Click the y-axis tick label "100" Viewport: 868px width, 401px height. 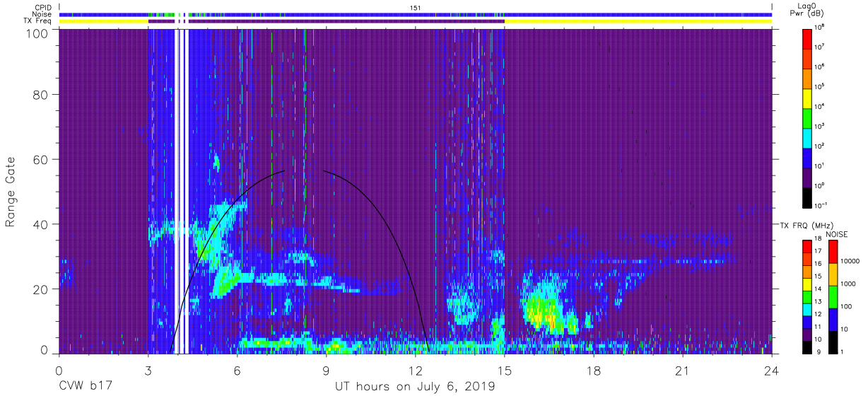(37, 33)
